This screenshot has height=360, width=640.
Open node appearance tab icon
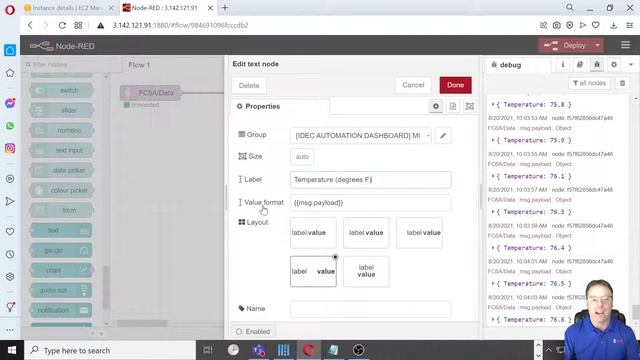click(470, 107)
